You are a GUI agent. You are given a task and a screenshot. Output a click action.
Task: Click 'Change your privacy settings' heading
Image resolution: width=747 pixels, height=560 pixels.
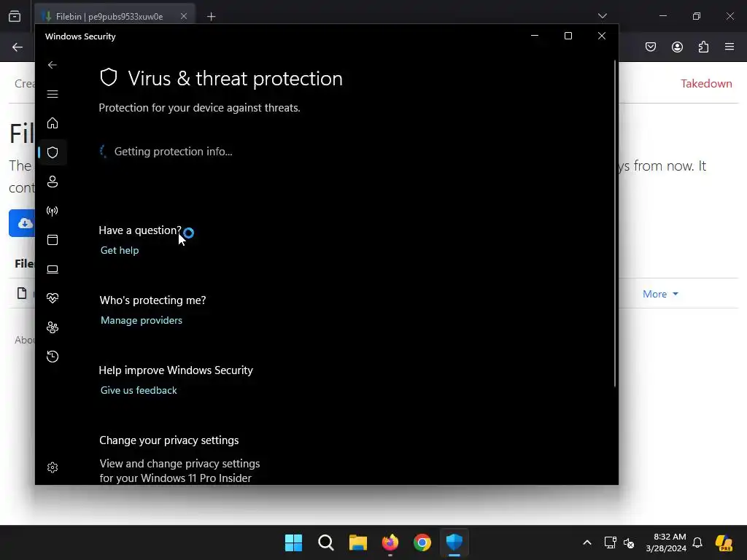tap(169, 440)
